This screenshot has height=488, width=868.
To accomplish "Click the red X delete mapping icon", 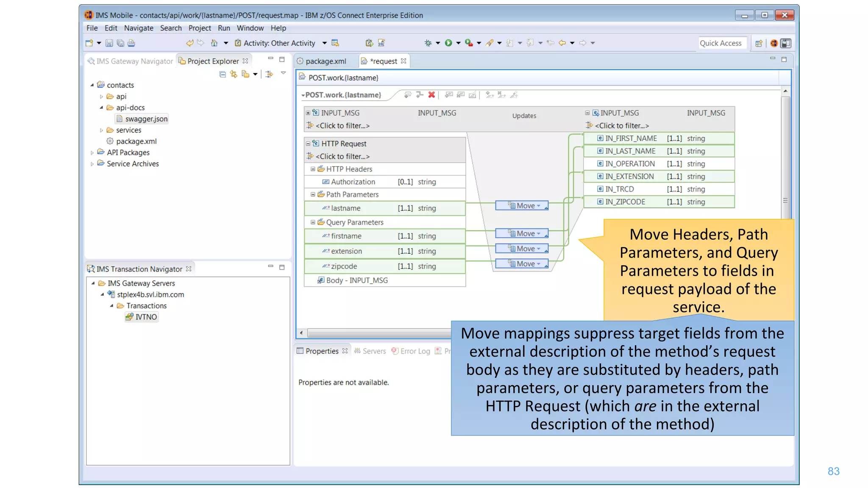I will 431,94.
